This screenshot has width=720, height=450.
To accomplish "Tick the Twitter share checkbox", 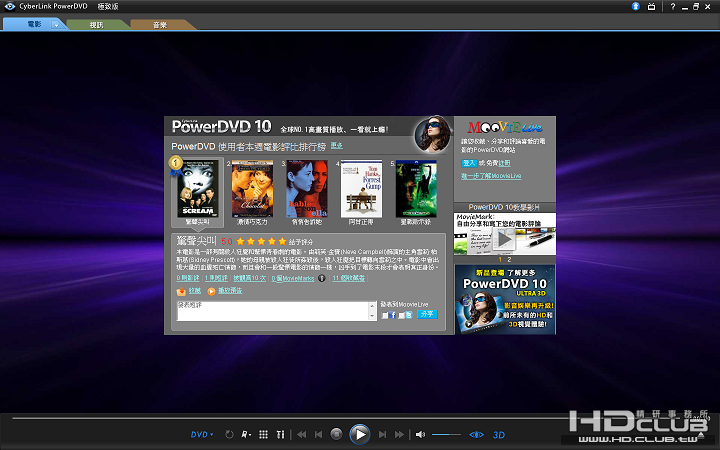I will 402,315.
